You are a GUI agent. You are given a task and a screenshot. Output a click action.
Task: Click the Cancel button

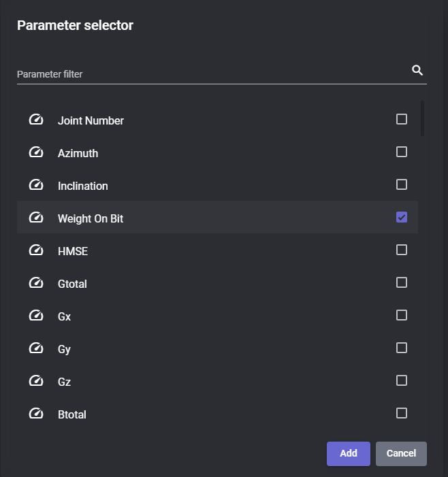click(401, 454)
